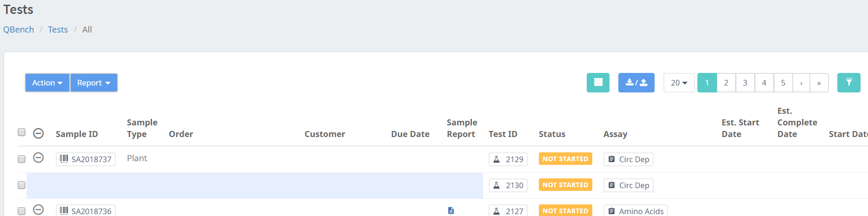Open test 2129 flask badge

point(508,159)
